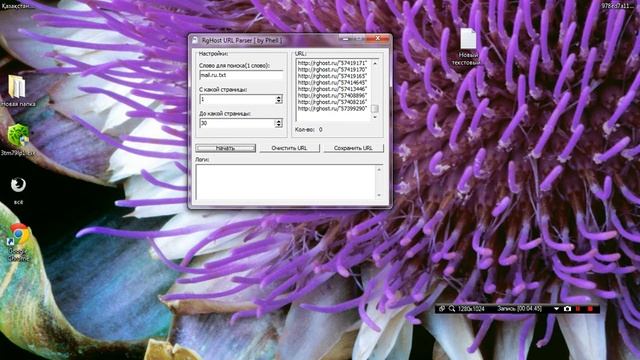Minimize the RgHost URL Parser window
The image size is (640, 360).
pyautogui.click(x=345, y=38)
